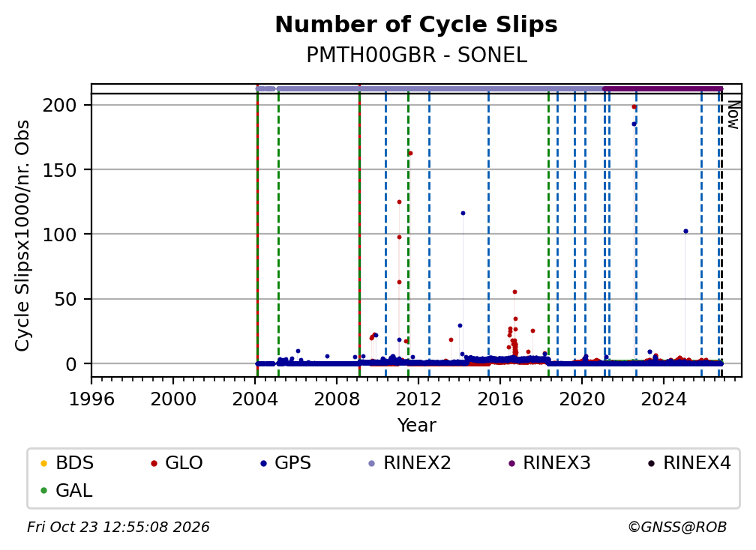Click the red GLO data point near 200

(634, 107)
